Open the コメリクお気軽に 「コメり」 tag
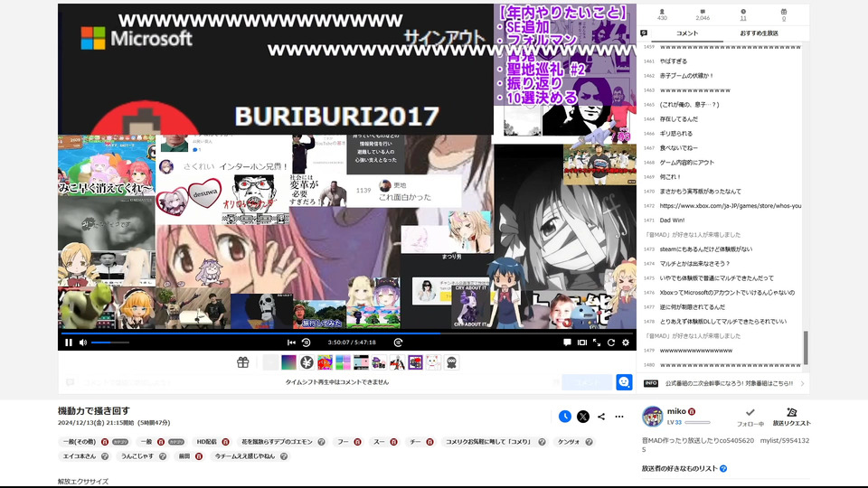The height and width of the screenshot is (488, 868). pos(488,442)
